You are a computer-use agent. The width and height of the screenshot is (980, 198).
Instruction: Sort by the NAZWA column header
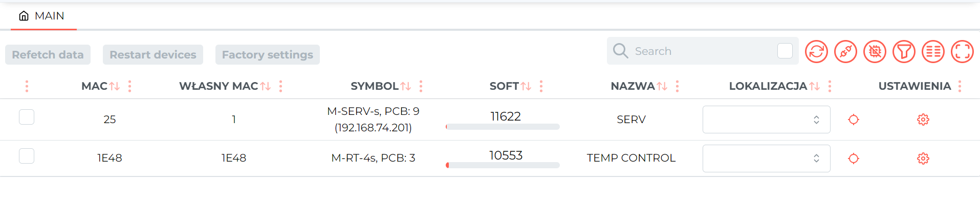tap(633, 86)
